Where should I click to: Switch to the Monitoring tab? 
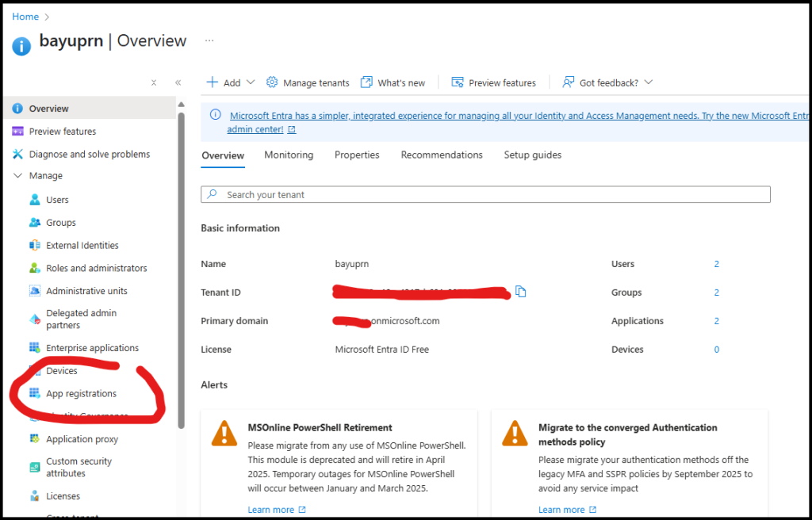click(289, 155)
